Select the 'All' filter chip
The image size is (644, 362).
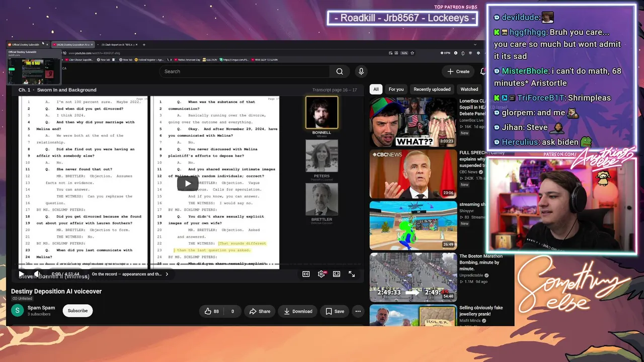(376, 89)
